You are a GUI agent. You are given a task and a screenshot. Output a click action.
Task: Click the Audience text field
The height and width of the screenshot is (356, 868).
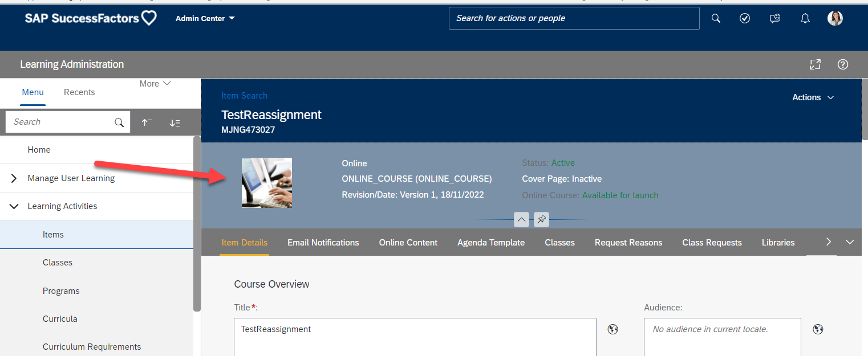pos(723,337)
